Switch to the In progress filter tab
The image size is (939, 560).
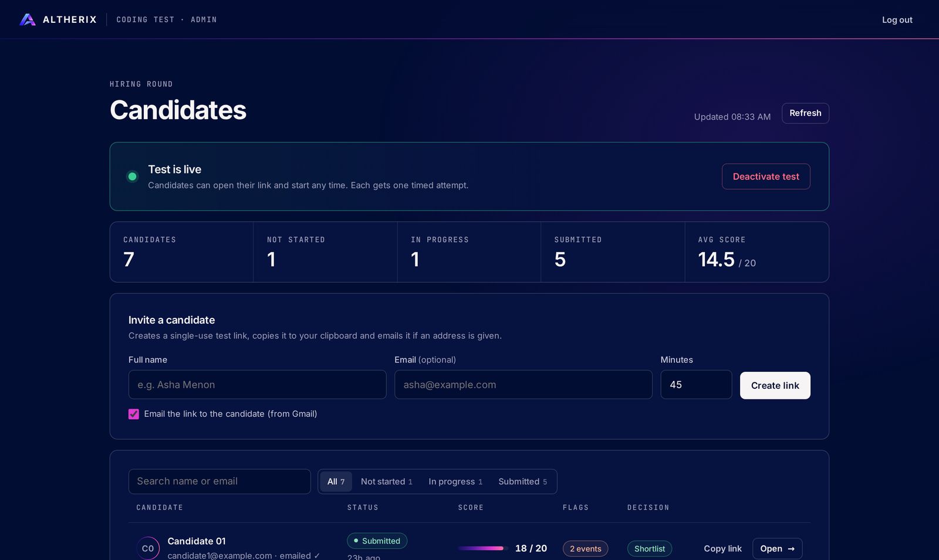[x=455, y=481]
